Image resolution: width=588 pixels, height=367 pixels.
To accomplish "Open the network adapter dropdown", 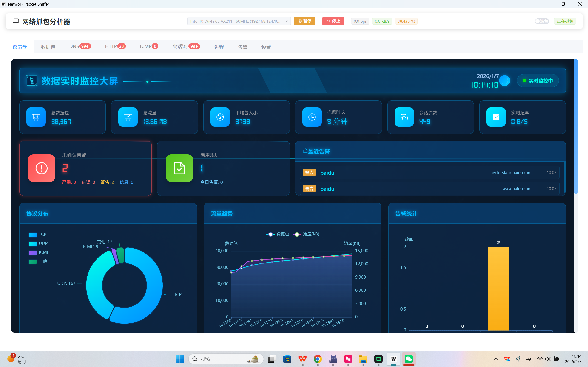I will [239, 21].
